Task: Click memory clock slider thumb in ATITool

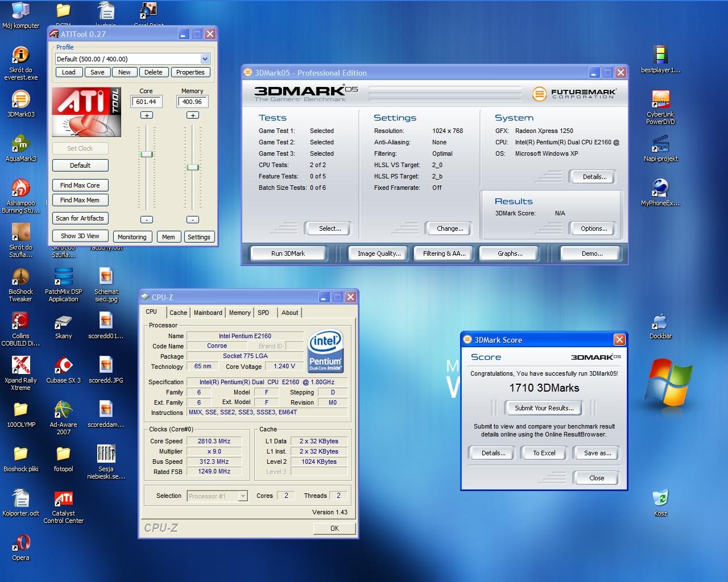Action: pyautogui.click(x=193, y=167)
